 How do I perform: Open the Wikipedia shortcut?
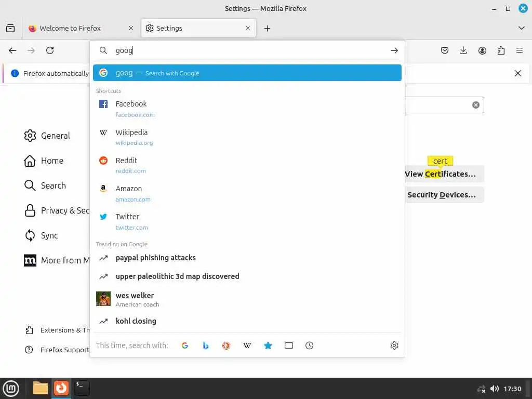click(x=247, y=137)
